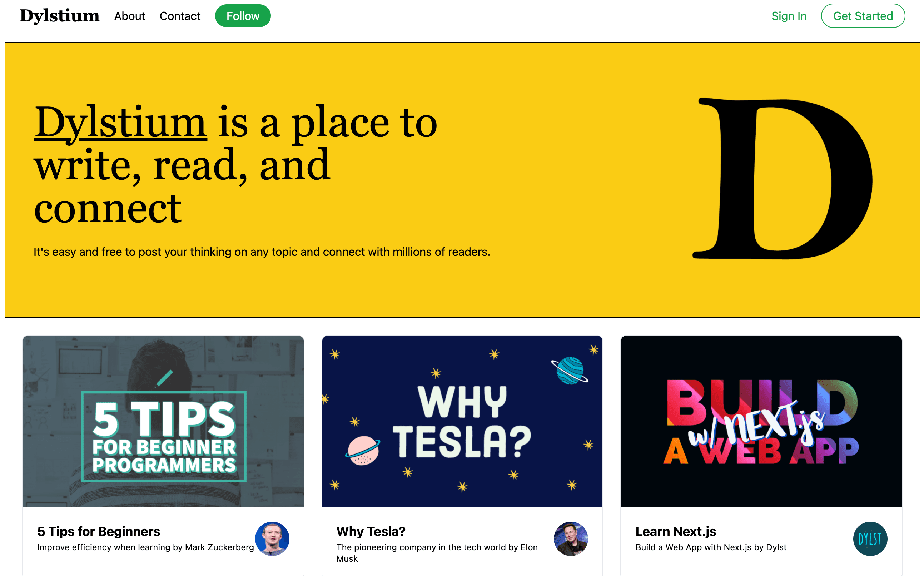
Task: Click Elon Musk author avatar
Action: pos(571,539)
